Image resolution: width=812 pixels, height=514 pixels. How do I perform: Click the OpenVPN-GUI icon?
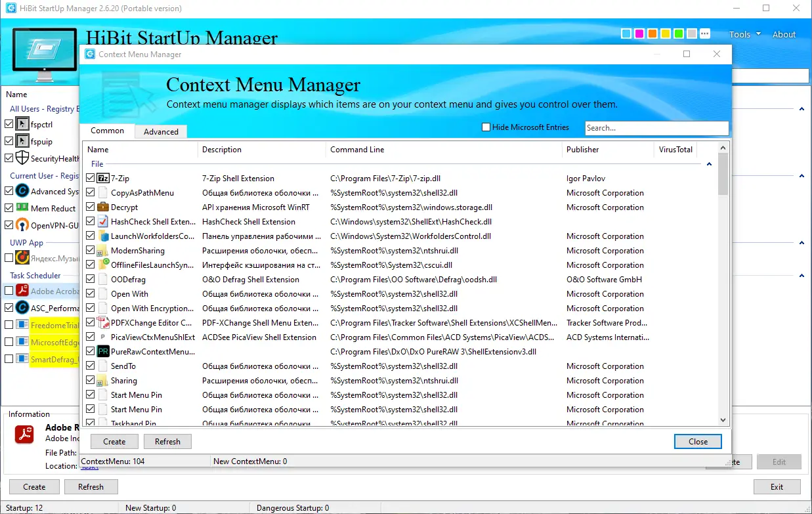tap(22, 225)
